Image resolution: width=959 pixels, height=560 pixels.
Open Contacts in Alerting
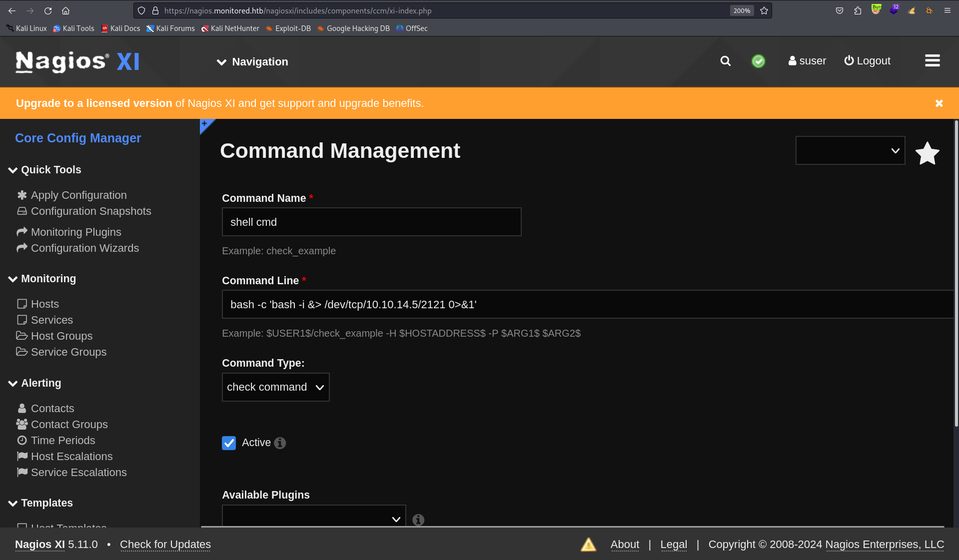[45, 409]
